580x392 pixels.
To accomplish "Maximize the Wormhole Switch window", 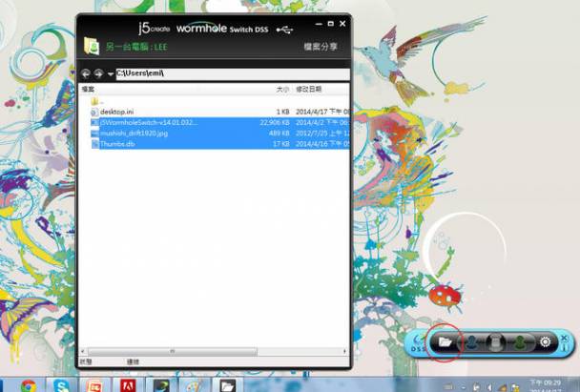I will point(331,24).
